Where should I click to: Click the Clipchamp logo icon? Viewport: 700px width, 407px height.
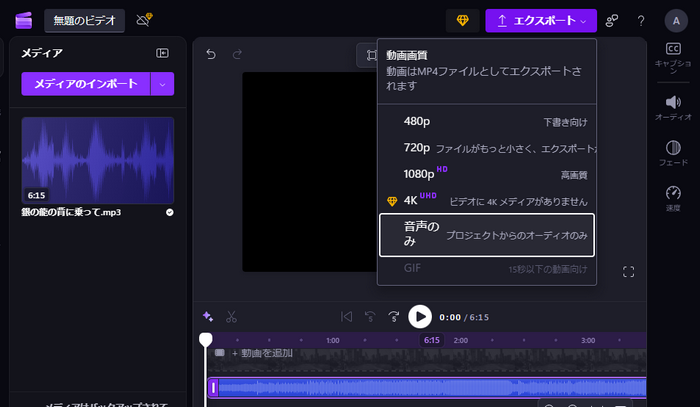24,20
